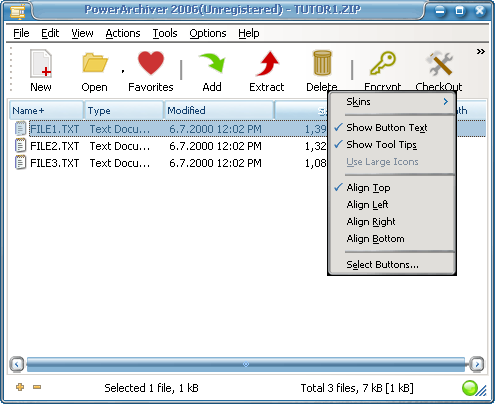This screenshot has height=404, width=495.
Task: Click the CheckOut tools icon
Action: (439, 63)
